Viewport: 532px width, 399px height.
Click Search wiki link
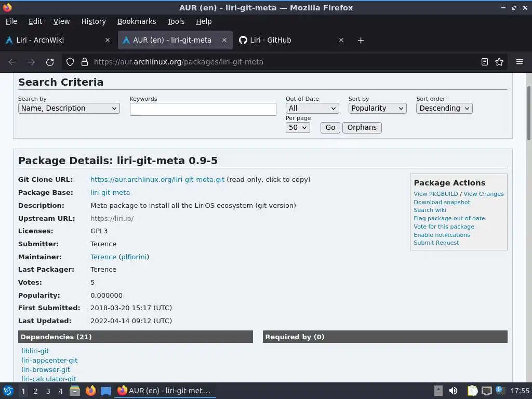(430, 210)
